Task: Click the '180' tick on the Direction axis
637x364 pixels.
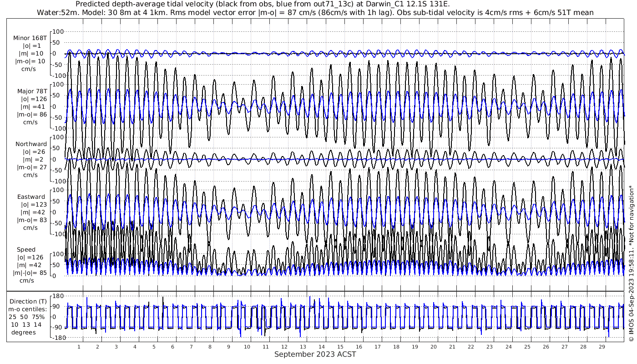Action: click(57, 296)
